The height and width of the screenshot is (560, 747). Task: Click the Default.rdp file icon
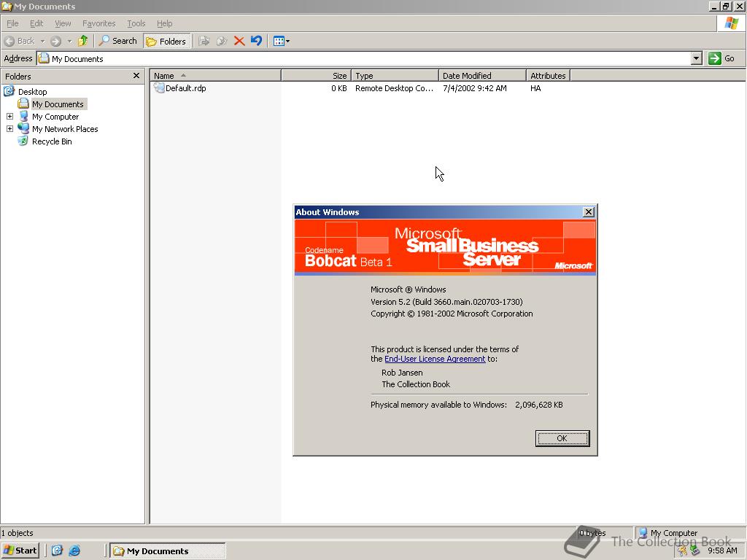click(x=158, y=88)
